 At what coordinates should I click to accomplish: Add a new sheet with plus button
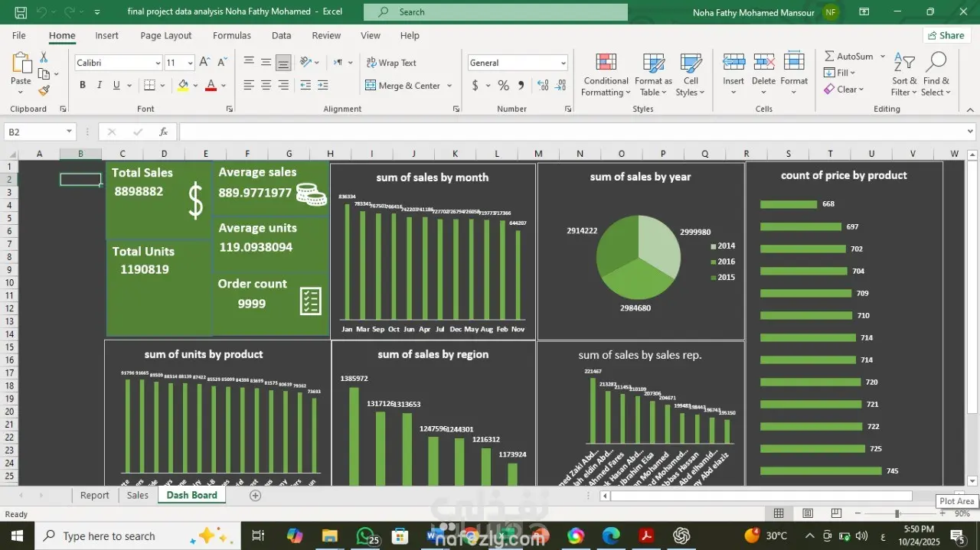(256, 496)
